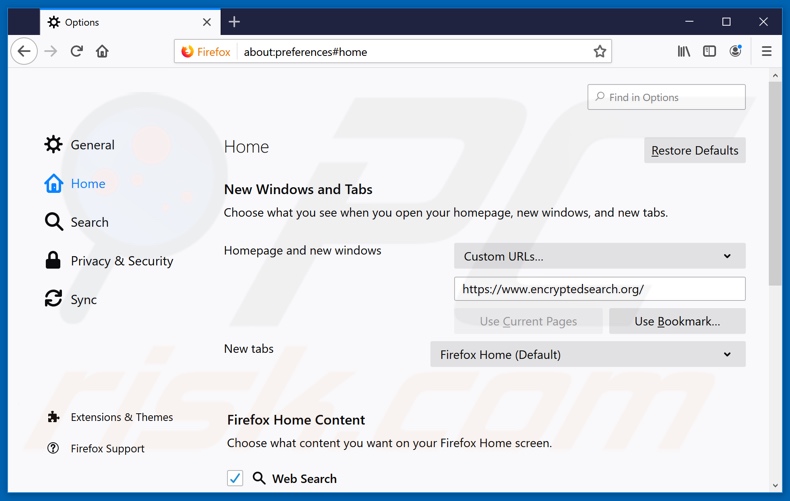The image size is (790, 501).
Task: Click the homepage URL input field
Action: coord(600,289)
